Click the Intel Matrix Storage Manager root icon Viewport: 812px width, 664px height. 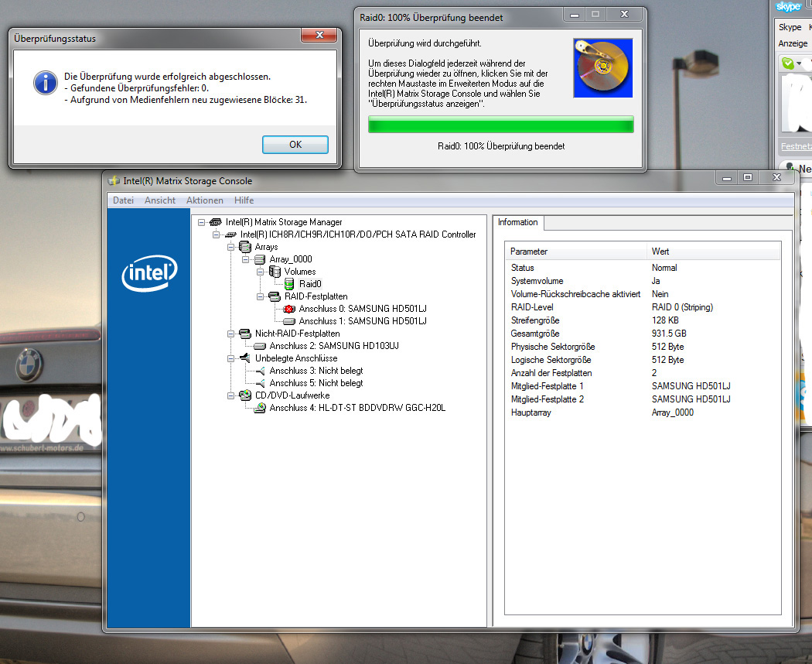point(216,222)
